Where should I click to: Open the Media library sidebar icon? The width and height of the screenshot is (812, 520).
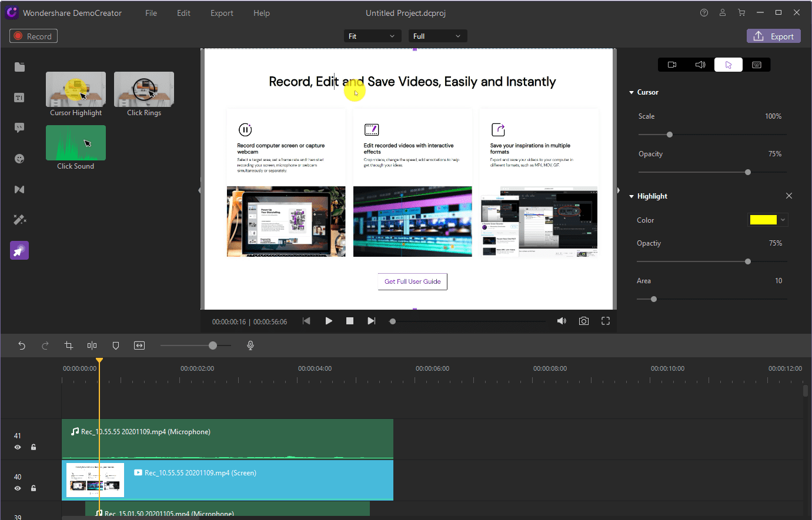pos(19,67)
